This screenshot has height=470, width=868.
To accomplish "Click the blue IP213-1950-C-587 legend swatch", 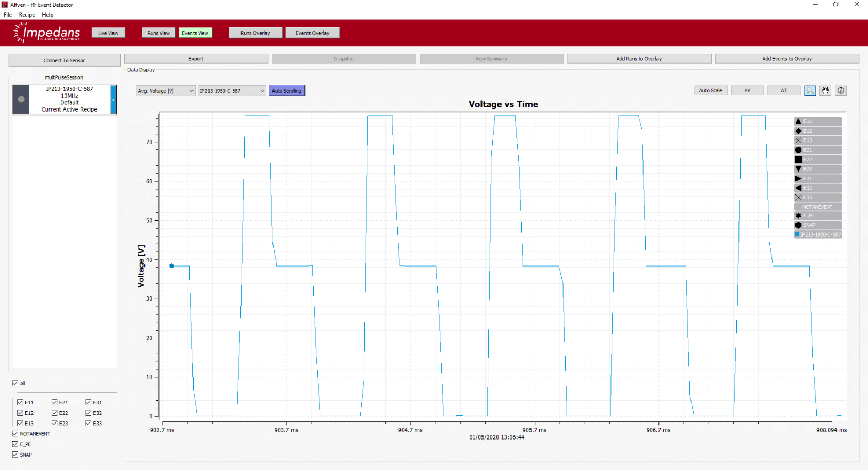I will 797,234.
